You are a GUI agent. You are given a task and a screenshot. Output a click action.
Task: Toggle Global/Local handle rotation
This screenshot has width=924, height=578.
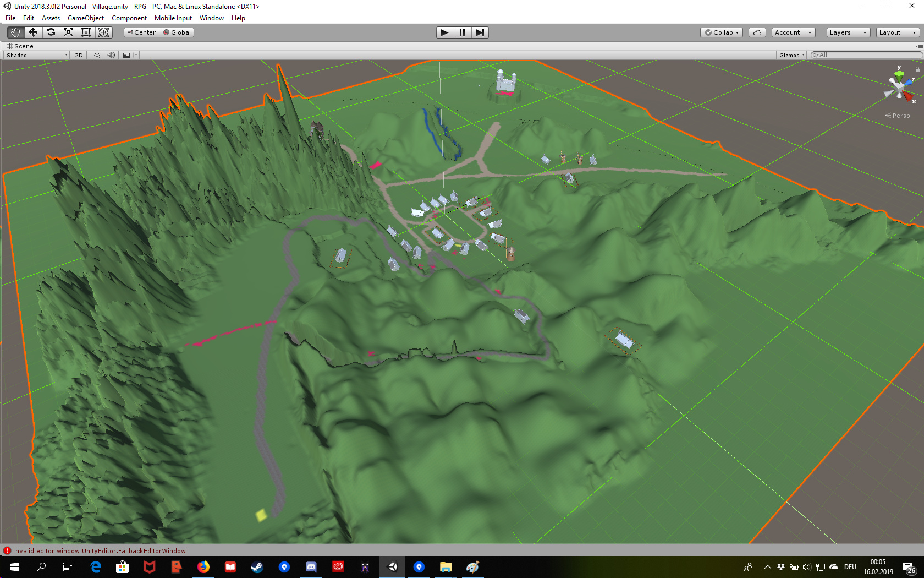click(177, 32)
